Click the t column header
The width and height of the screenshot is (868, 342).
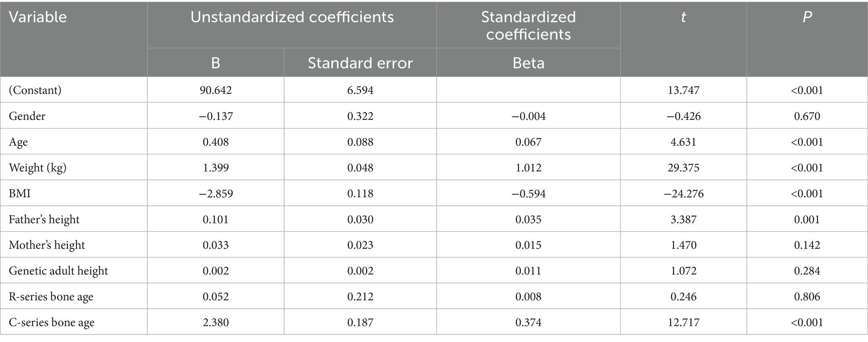[683, 17]
